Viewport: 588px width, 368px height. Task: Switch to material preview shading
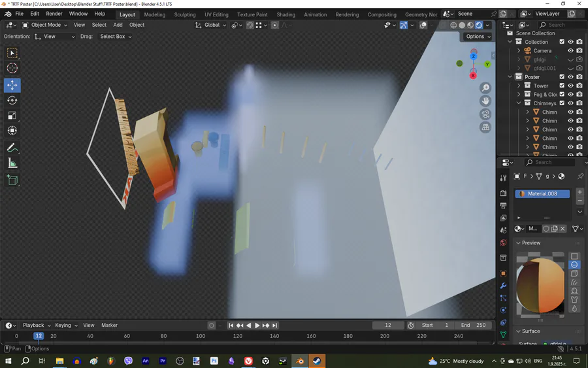(470, 25)
